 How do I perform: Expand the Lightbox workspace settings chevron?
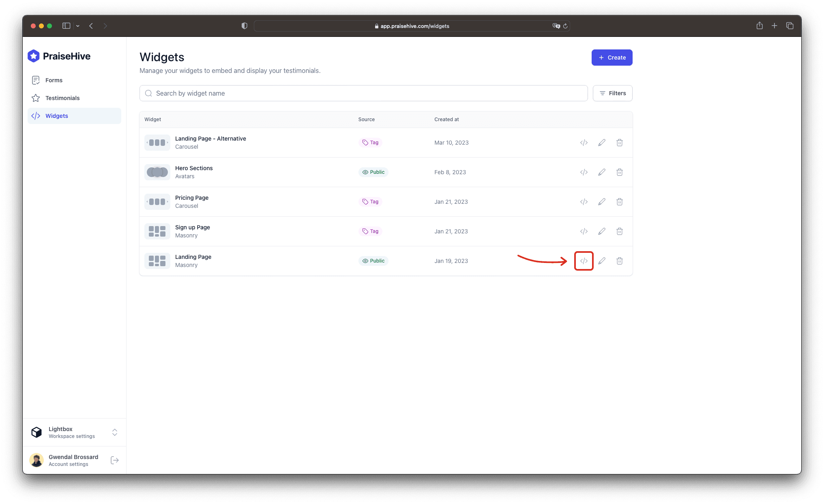click(115, 432)
